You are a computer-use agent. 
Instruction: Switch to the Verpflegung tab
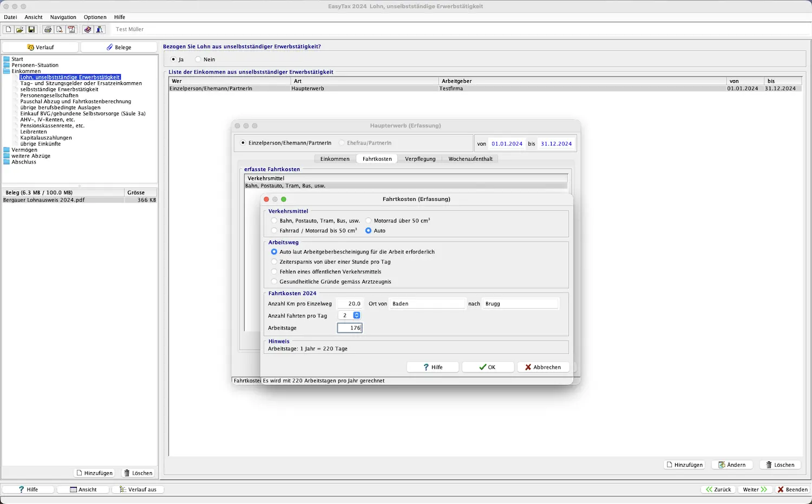(x=420, y=159)
